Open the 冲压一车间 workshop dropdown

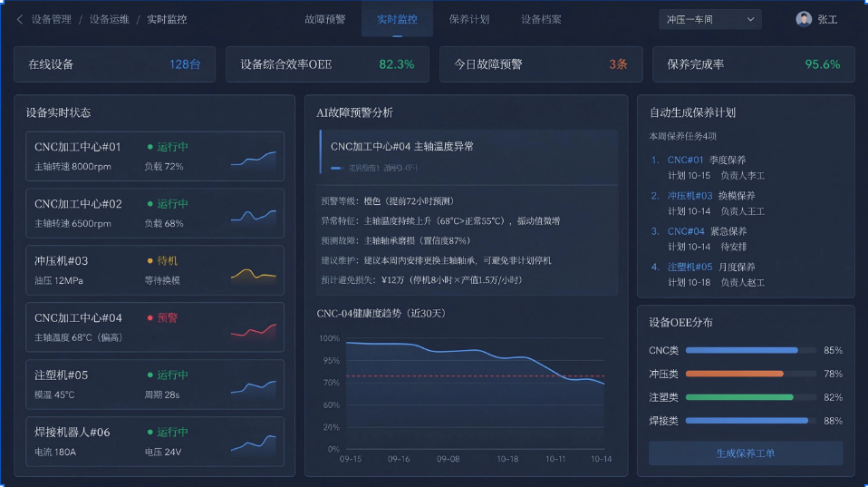point(709,19)
